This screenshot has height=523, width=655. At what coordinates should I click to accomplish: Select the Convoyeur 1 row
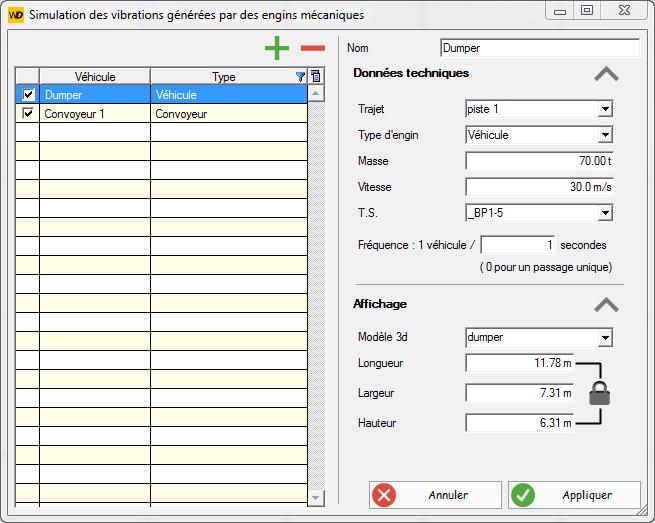161,114
